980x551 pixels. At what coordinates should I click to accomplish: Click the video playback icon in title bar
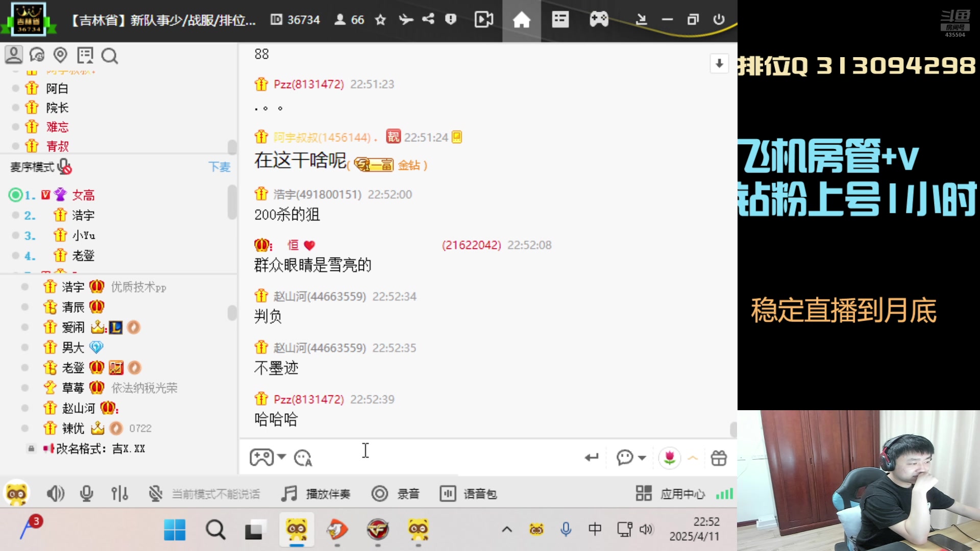coord(483,20)
